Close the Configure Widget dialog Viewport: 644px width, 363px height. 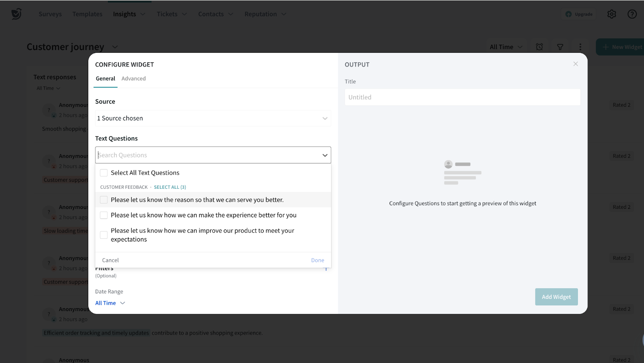(x=576, y=64)
